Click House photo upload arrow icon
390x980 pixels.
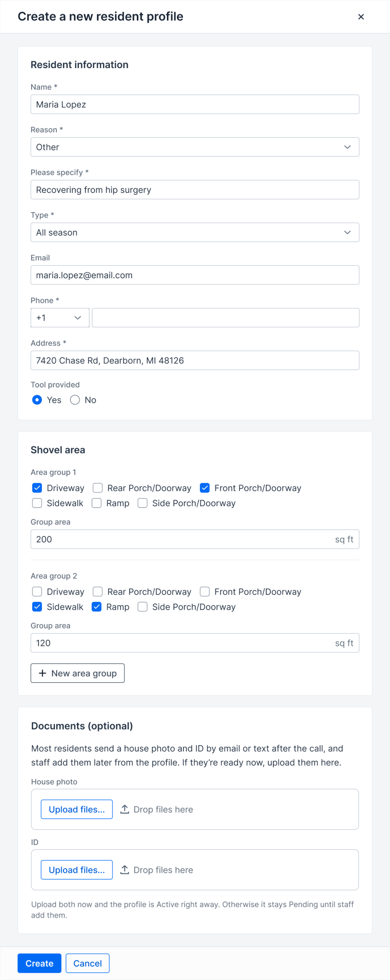pyautogui.click(x=124, y=809)
